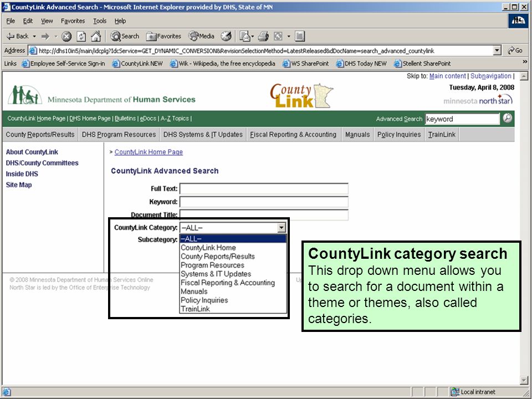Click the Keyword input field
The height and width of the screenshot is (399, 532).
click(264, 202)
